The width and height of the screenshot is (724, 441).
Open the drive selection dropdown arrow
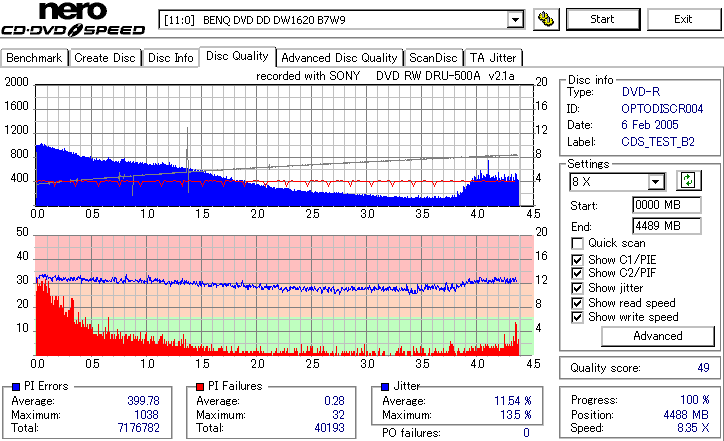[515, 20]
